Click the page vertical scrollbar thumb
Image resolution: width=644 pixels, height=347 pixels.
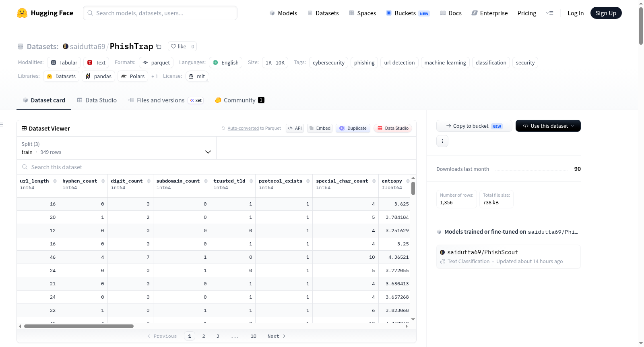[x=641, y=26]
